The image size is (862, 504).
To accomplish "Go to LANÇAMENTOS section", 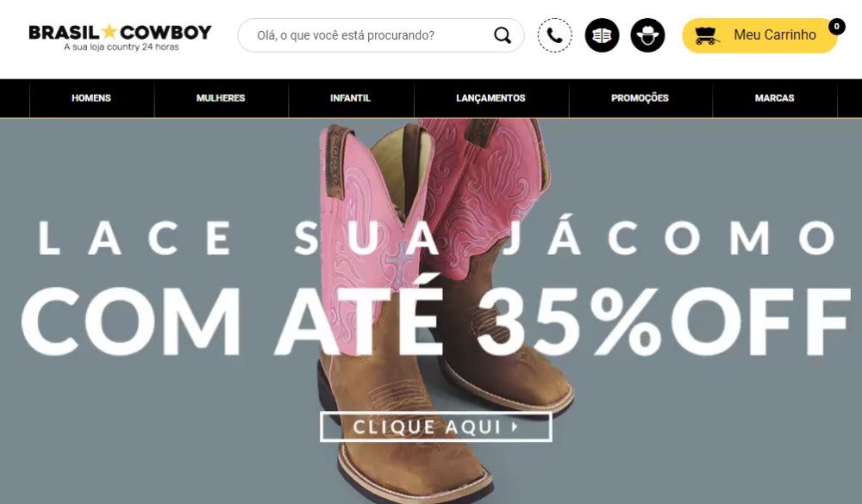I will coord(491,98).
